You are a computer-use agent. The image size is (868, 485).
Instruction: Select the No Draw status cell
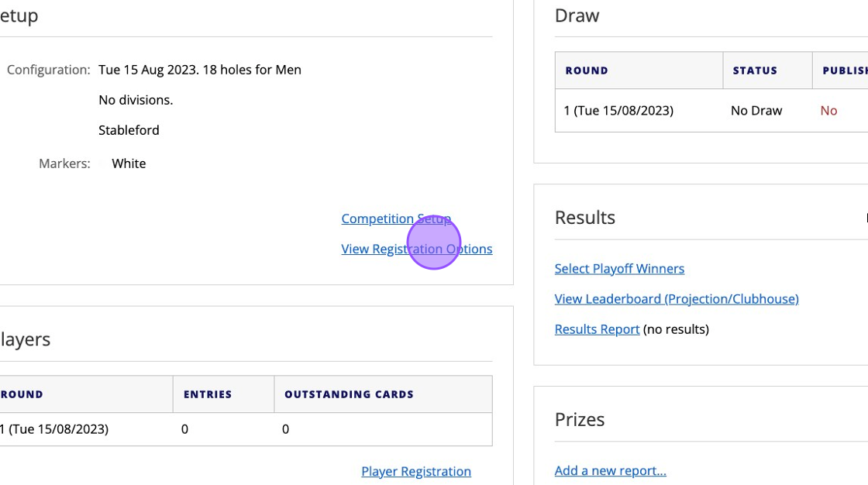(756, 111)
